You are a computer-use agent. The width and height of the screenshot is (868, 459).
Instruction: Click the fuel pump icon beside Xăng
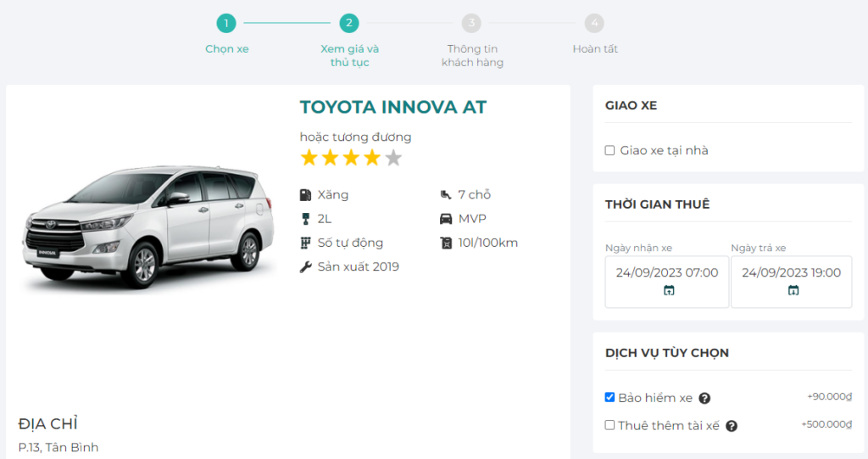coord(306,195)
